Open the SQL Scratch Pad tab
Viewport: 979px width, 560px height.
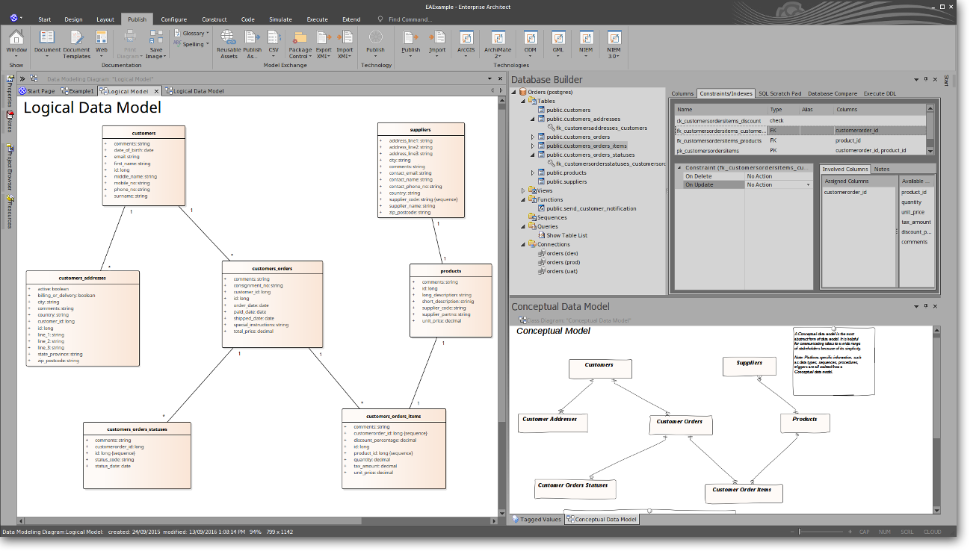click(779, 93)
